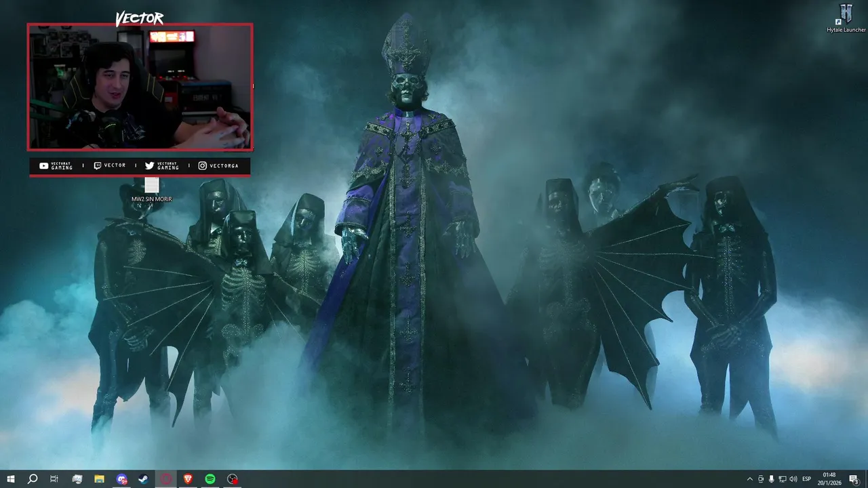Open the Hytale Launcher desktop shortcut
The height and width of the screenshot is (488, 868).
(846, 18)
